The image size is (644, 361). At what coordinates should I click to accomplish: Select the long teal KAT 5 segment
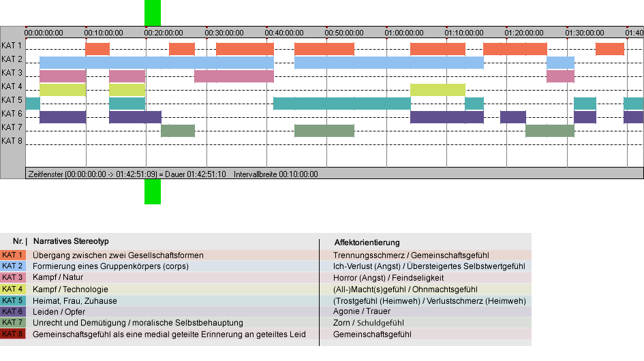click(x=341, y=104)
